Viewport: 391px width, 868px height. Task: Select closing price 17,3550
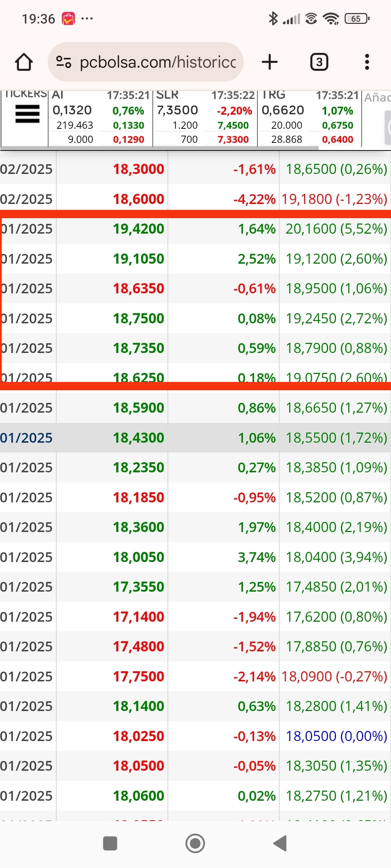[138, 587]
